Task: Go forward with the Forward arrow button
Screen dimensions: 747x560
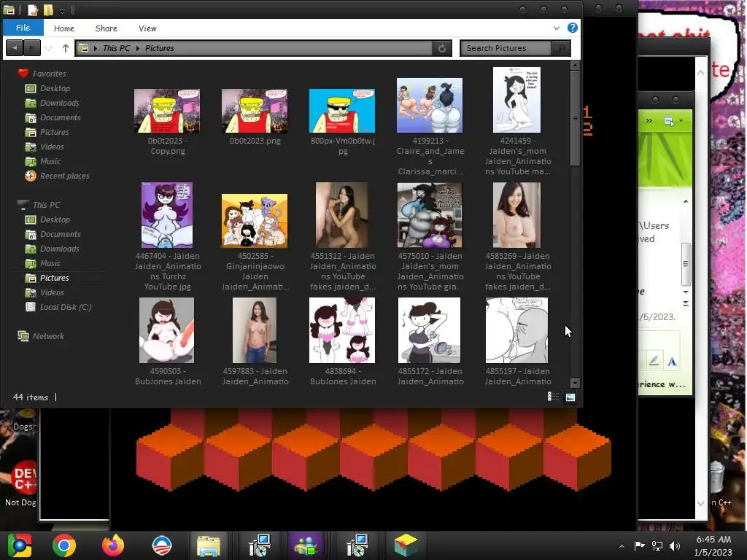Action: (31, 47)
